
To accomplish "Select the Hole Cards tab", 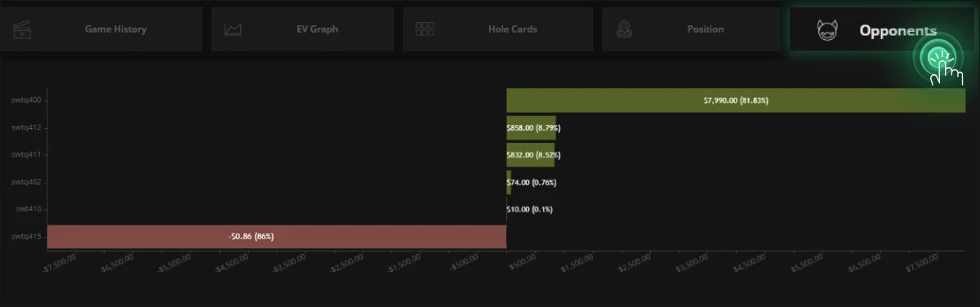I will 497,29.
